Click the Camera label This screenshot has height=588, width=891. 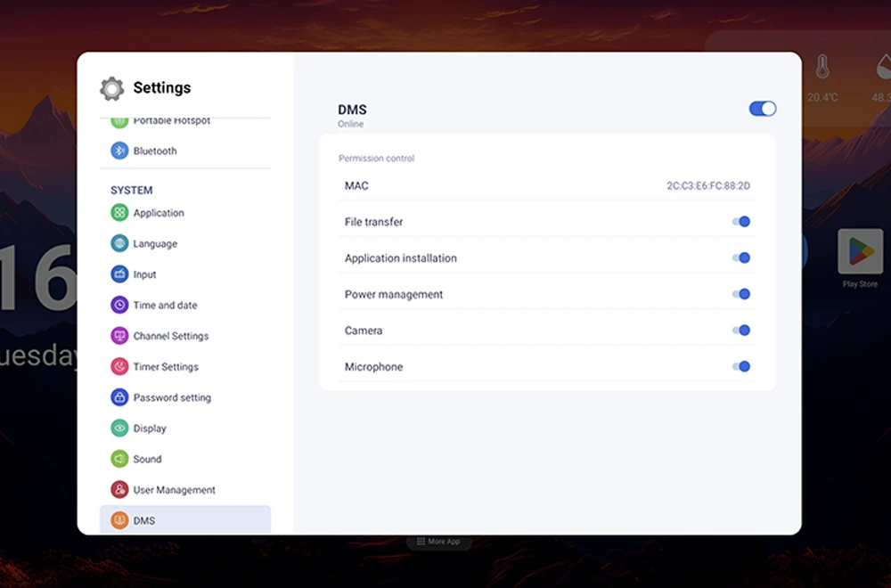[x=364, y=331]
